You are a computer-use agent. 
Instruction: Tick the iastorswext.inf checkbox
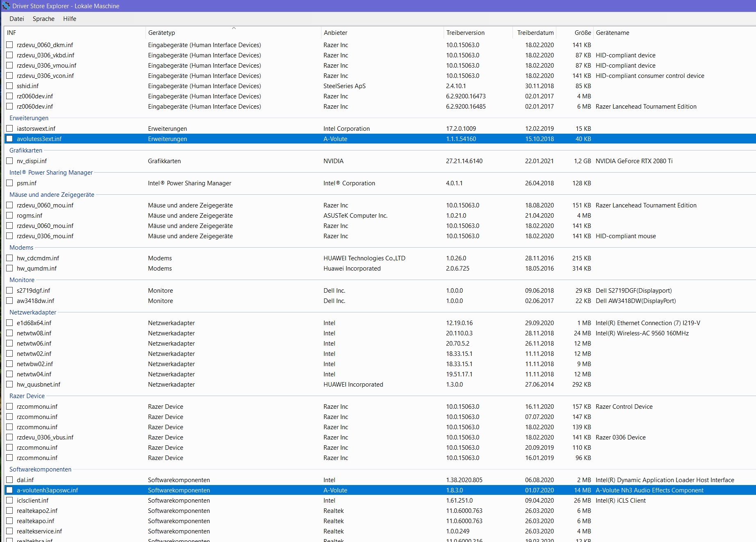(x=9, y=128)
